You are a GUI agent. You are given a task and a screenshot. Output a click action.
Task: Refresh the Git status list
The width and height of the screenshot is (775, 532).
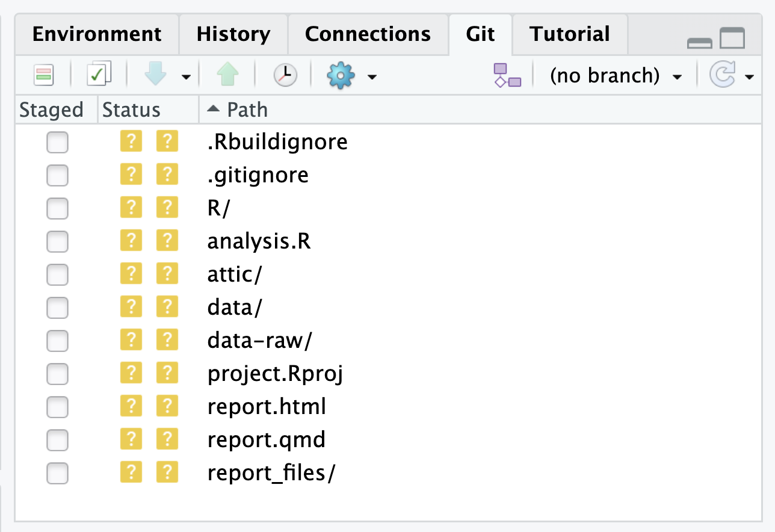723,76
